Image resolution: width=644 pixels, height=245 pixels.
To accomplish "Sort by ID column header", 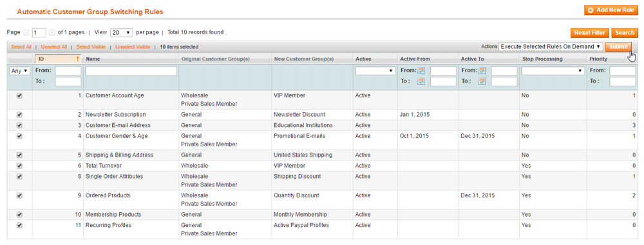I will pos(58,59).
